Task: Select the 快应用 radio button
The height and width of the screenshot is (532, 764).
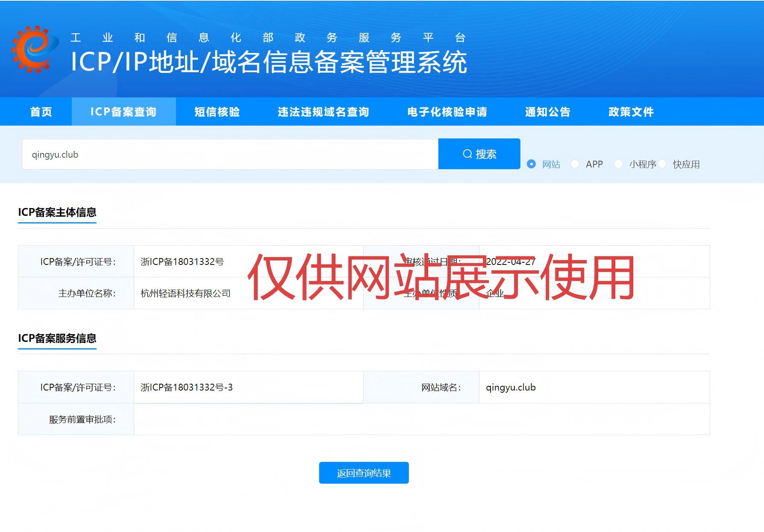Action: click(x=663, y=164)
